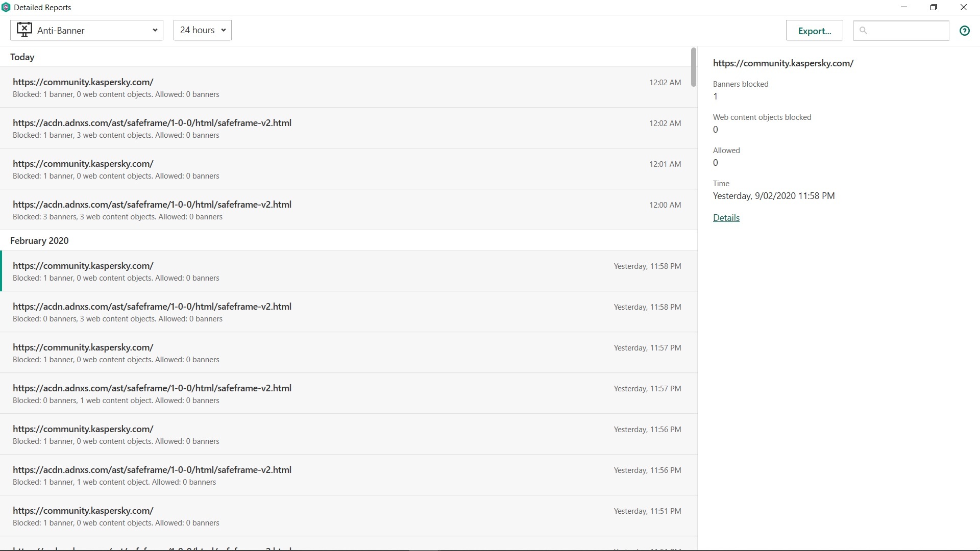Viewport: 980px width, 551px height.
Task: Select 12:00 AM acdn.adnxs.com entry
Action: point(347,210)
